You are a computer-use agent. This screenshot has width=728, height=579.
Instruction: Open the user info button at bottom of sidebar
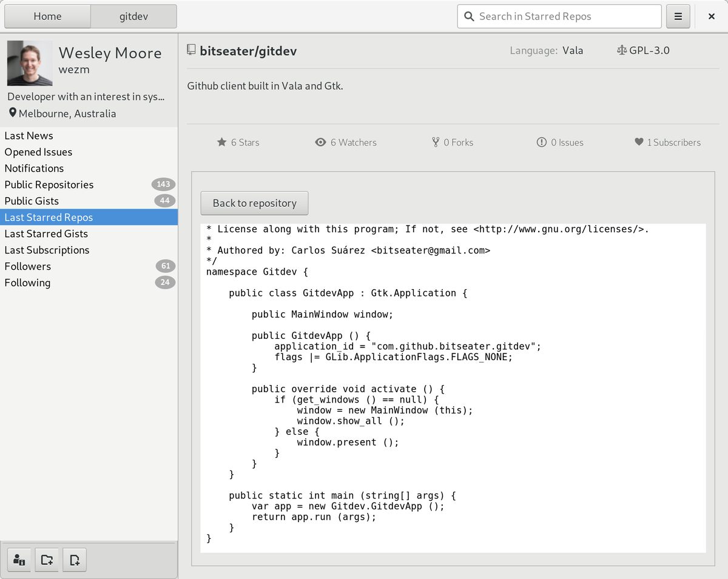point(19,560)
